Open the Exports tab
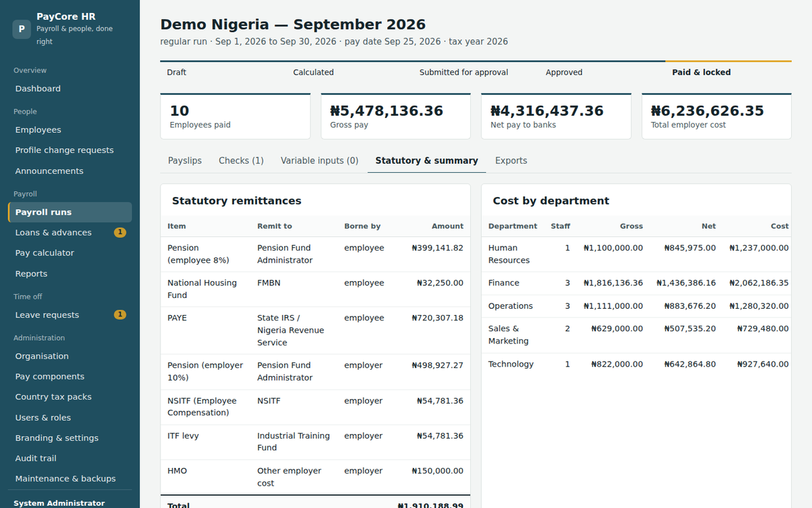The width and height of the screenshot is (812, 508). [511, 161]
